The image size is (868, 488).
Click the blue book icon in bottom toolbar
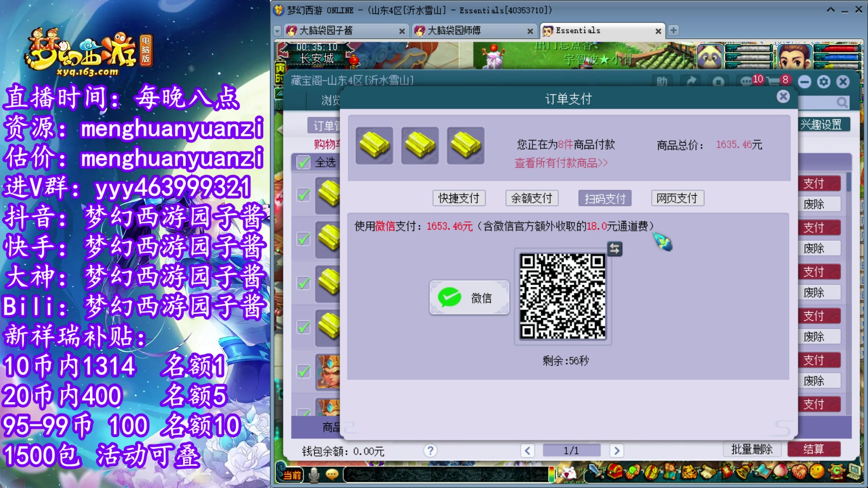(x=763, y=472)
